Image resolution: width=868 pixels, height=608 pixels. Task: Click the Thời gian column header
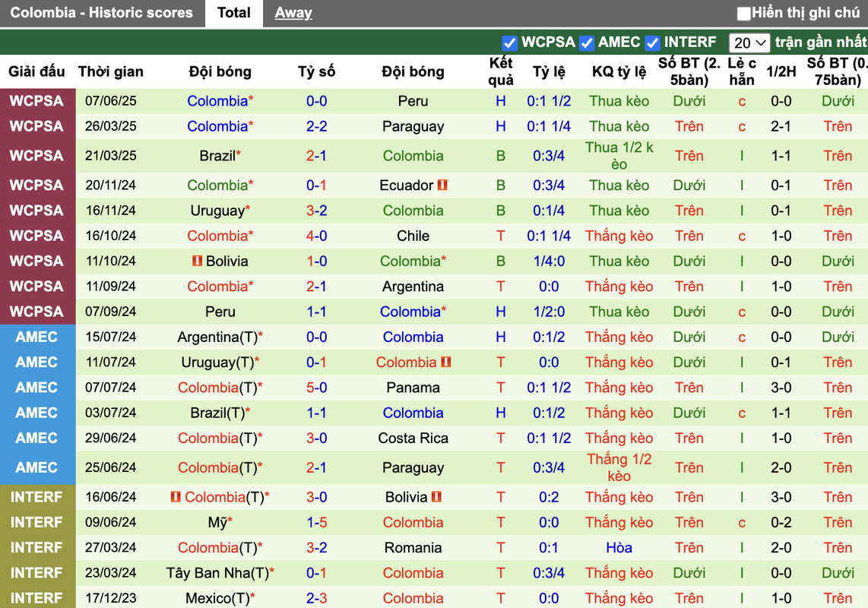coord(111,72)
